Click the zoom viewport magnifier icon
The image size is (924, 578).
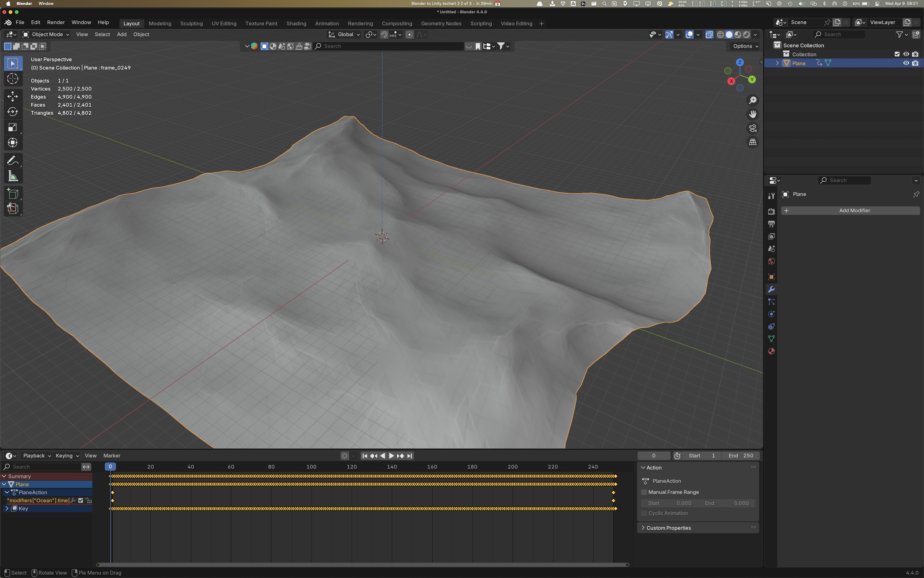[753, 100]
